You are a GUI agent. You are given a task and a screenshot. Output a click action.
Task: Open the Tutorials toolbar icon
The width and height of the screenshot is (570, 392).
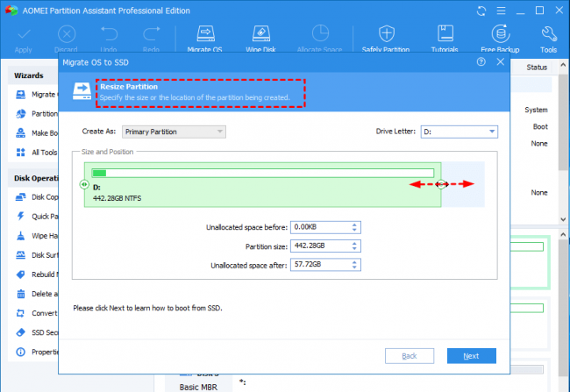445,34
